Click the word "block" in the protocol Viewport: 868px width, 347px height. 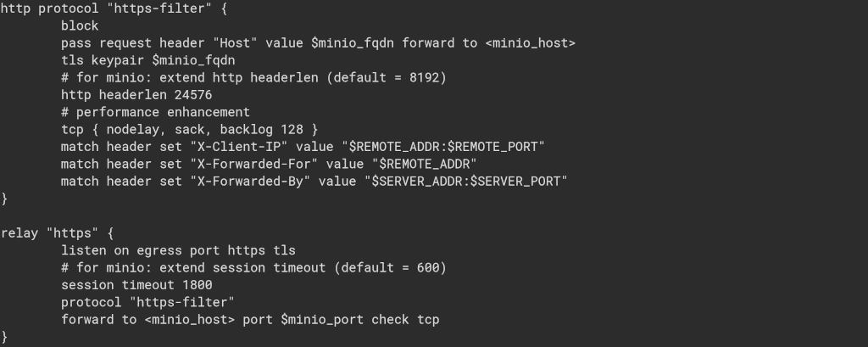[x=80, y=25]
